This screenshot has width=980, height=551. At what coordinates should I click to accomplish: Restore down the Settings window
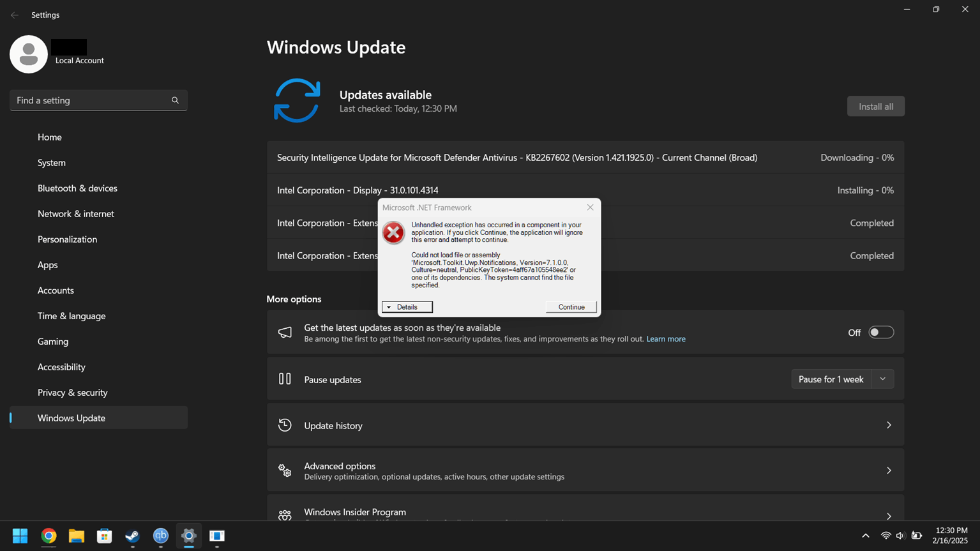(x=936, y=10)
